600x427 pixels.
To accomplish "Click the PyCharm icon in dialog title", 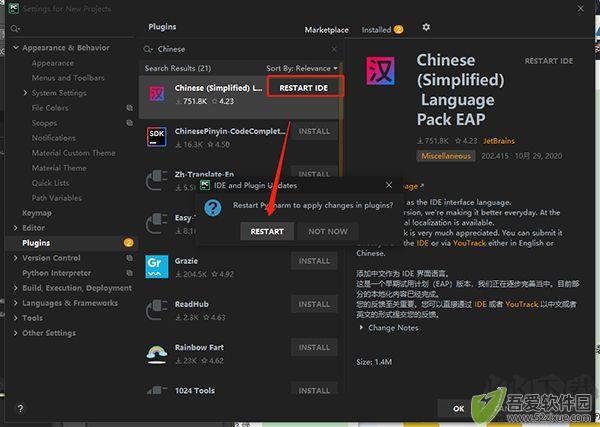I will [x=205, y=185].
